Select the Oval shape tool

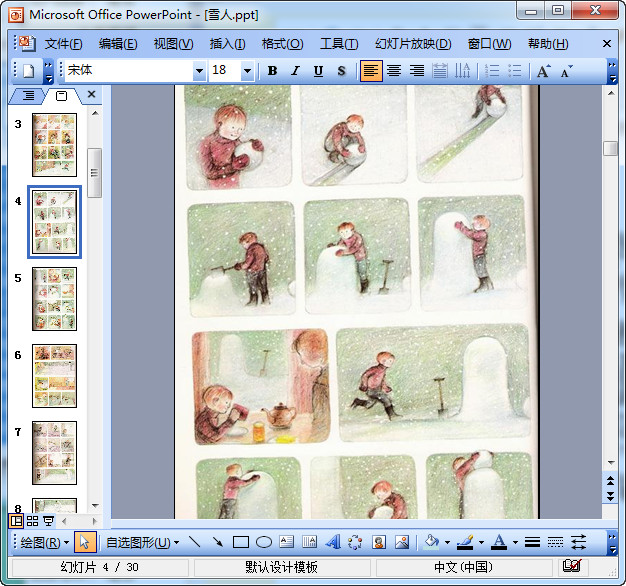tap(263, 542)
